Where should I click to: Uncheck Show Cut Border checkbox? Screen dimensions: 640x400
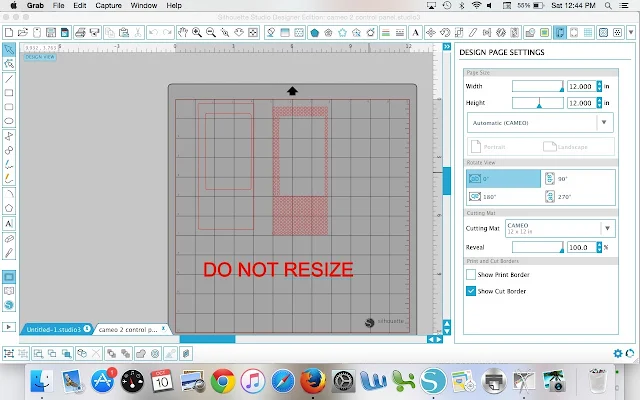click(x=471, y=291)
